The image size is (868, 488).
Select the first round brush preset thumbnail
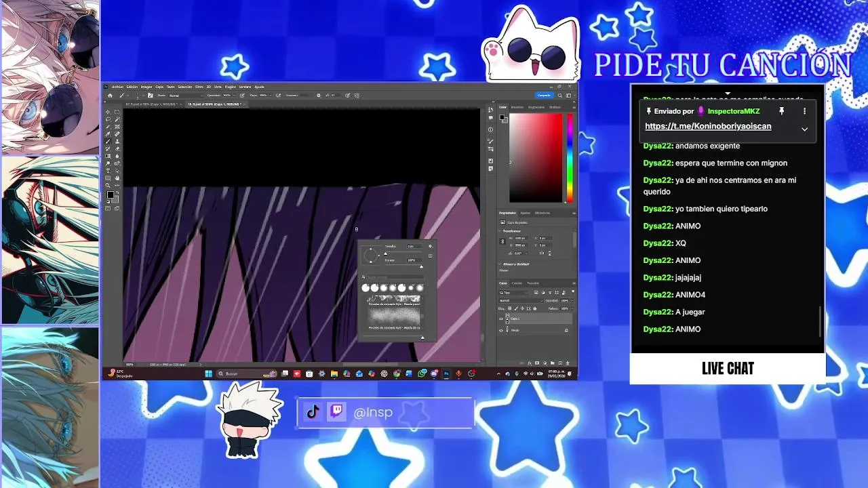point(366,288)
